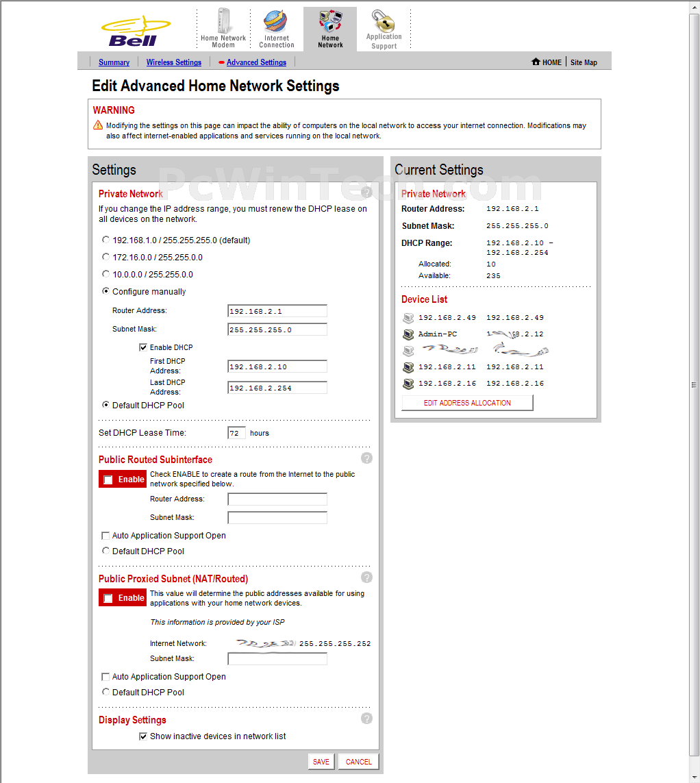The width and height of the screenshot is (700, 783).
Task: Open the Advanced Settings tab
Action: click(256, 62)
